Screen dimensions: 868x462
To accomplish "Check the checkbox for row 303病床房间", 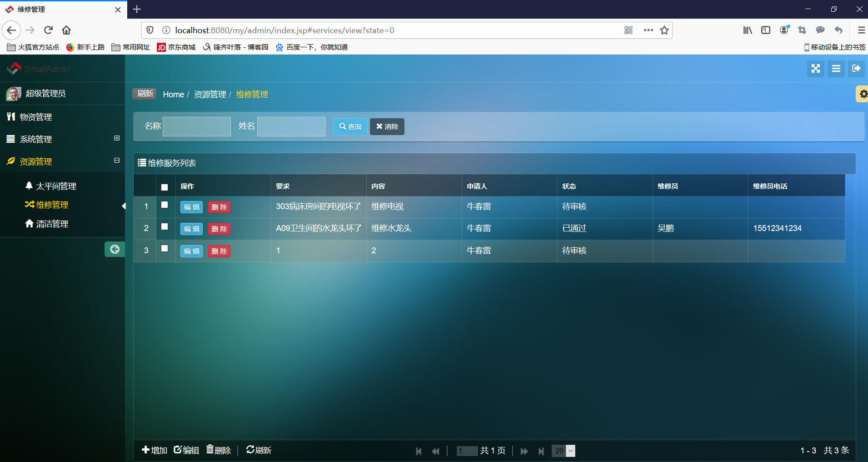I will (165, 205).
